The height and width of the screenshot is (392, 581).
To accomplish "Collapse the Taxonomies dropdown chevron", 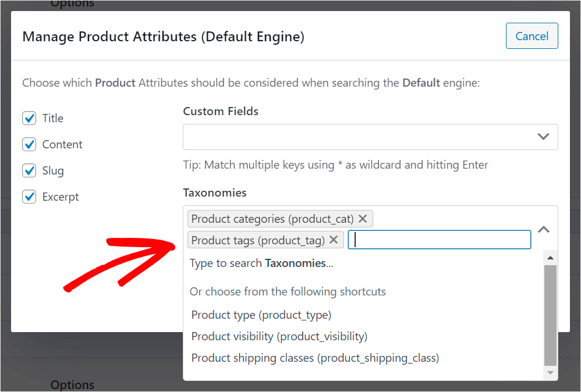I will click(x=544, y=230).
